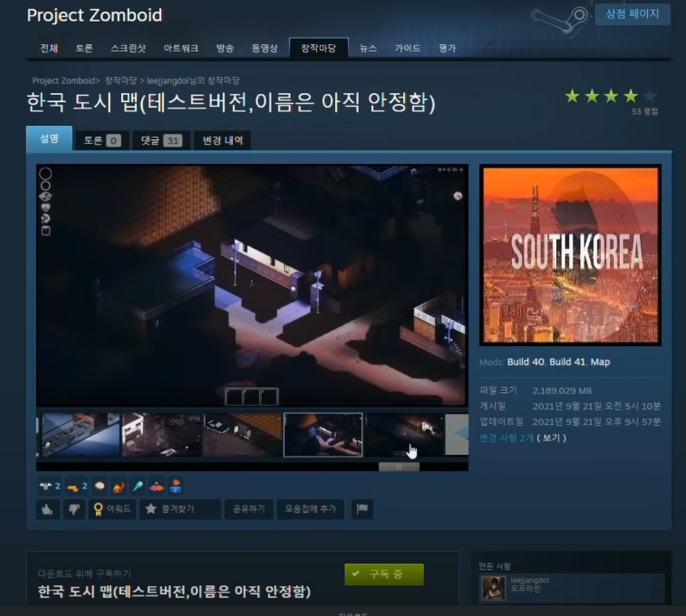686x616 pixels.
Task: Open the 방송 broadcasts tab
Action: (x=225, y=48)
